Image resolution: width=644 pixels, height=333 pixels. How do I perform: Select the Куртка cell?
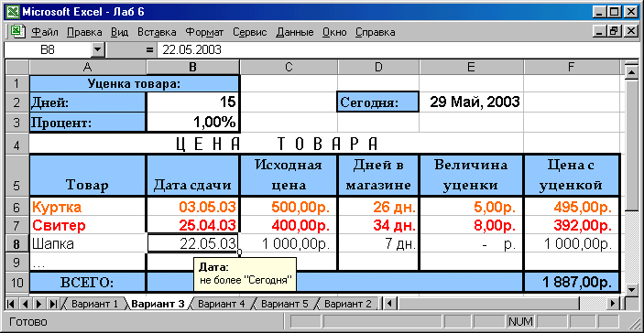coord(87,207)
